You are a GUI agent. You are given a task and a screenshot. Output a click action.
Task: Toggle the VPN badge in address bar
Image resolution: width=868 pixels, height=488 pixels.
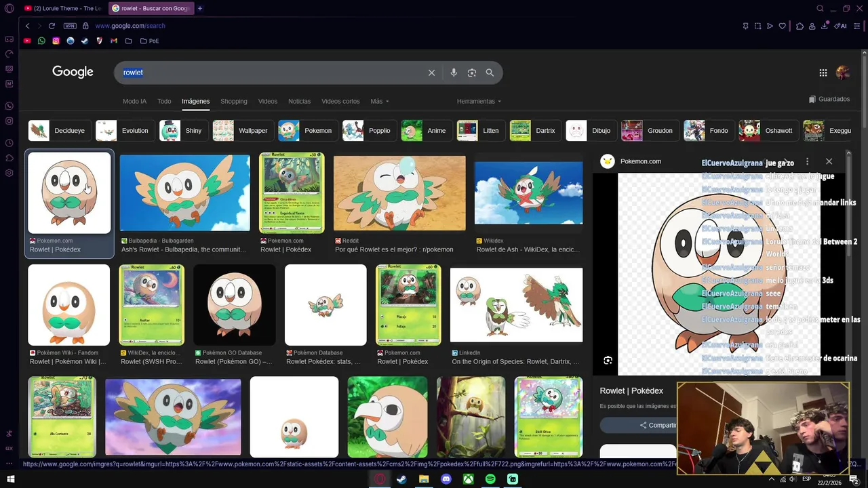click(70, 26)
